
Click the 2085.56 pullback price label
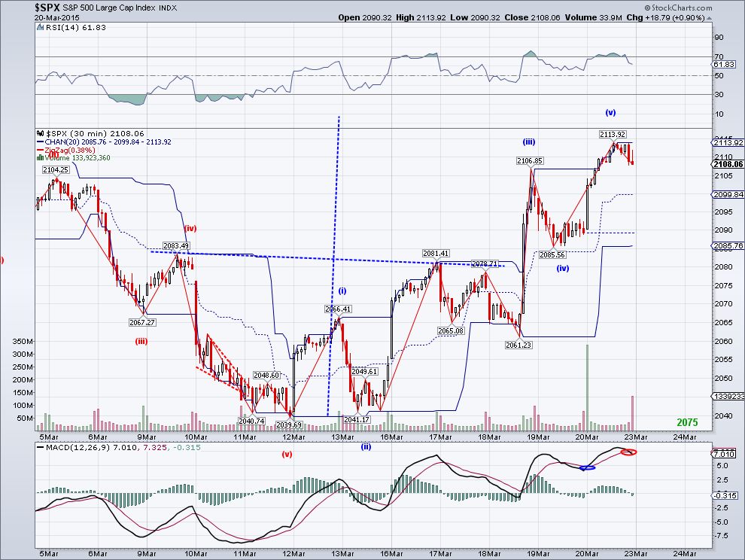click(x=552, y=255)
